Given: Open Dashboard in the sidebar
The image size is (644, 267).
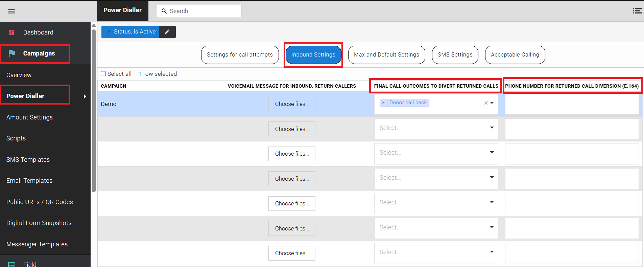Looking at the screenshot, I should pos(38,32).
